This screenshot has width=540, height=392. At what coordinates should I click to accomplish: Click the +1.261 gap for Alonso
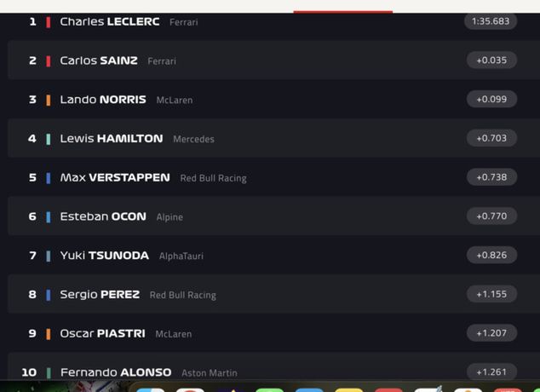491,372
